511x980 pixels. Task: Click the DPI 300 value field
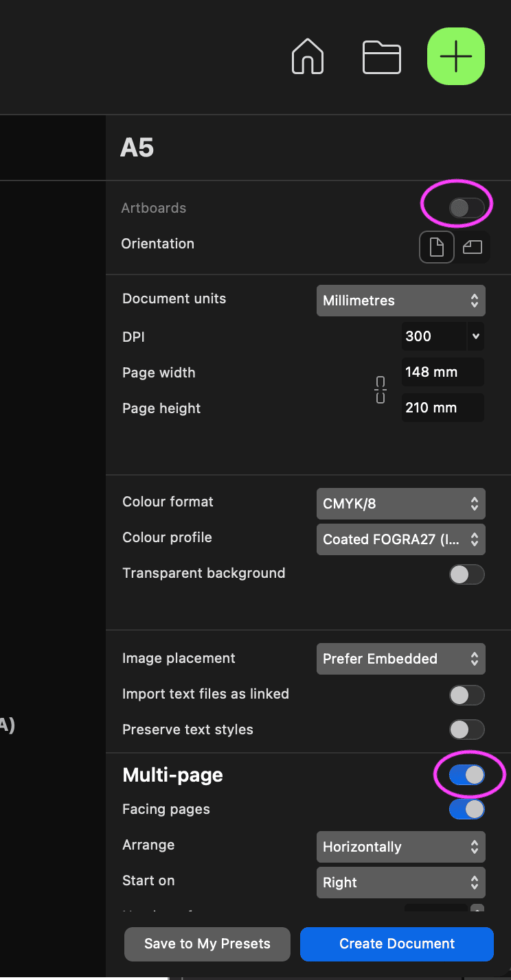(434, 336)
